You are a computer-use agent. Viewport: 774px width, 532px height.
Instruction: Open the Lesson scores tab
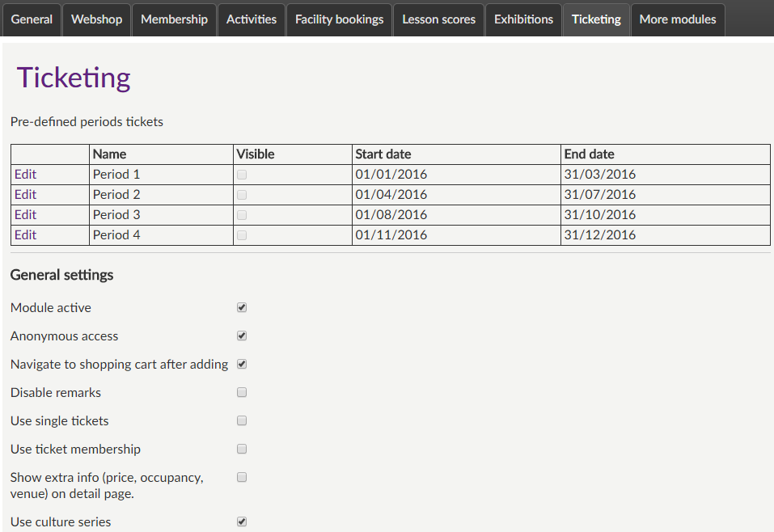coord(439,19)
